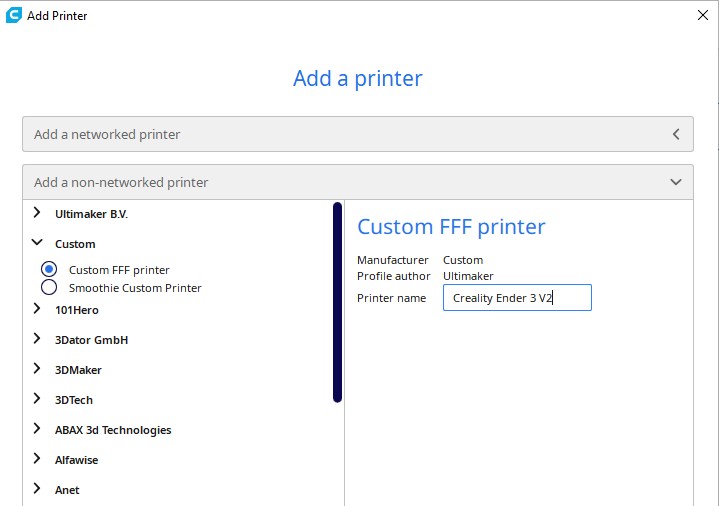This screenshot has height=506, width=719.
Task: Expand the 3Dator GmbH manufacturer group
Action: coord(37,339)
